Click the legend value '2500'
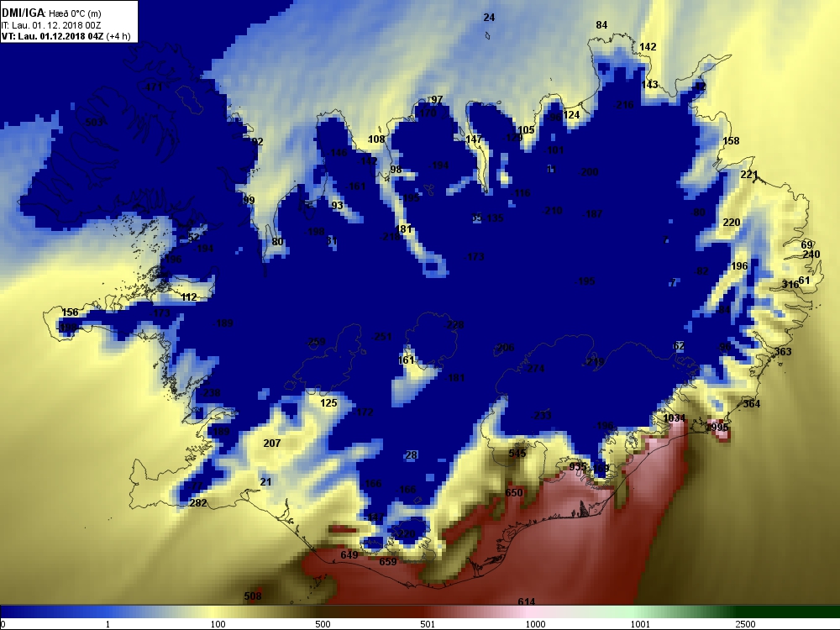This screenshot has height=630, width=840. 745,624
